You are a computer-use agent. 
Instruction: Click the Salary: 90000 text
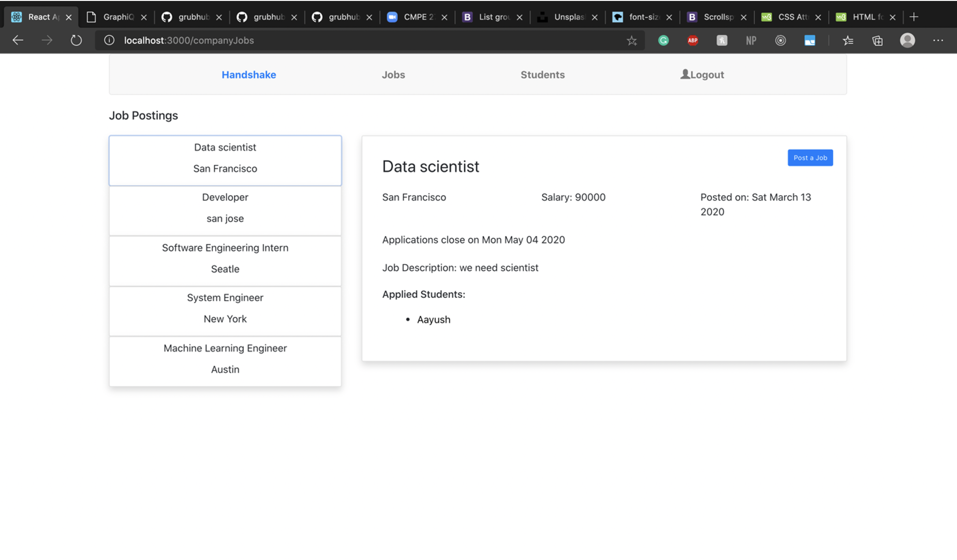coord(573,197)
